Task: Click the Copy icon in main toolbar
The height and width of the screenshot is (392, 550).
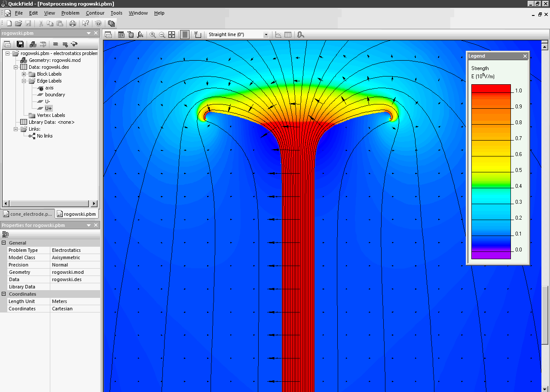Action: pyautogui.click(x=50, y=23)
